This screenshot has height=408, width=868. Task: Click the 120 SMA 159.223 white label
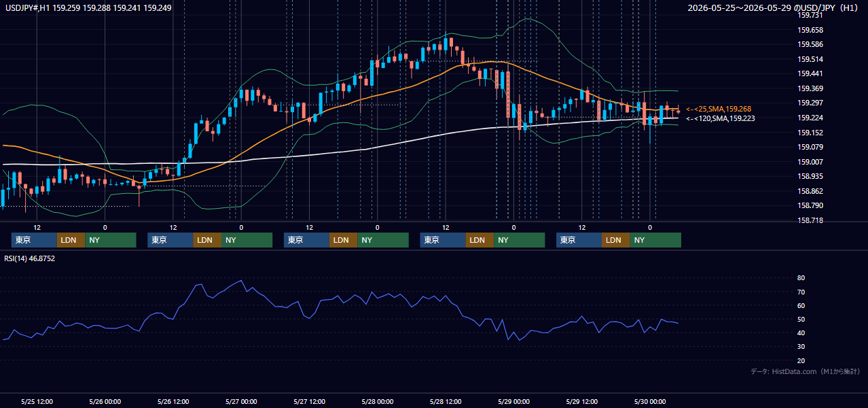click(721, 118)
